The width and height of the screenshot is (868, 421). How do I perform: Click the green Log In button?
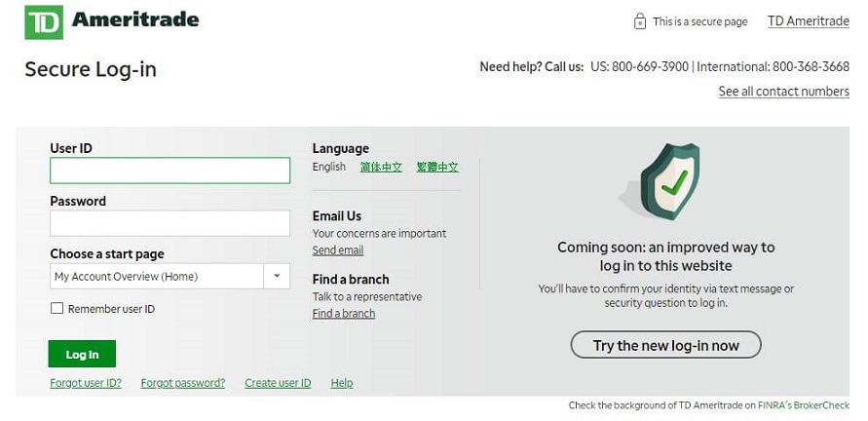coord(82,354)
